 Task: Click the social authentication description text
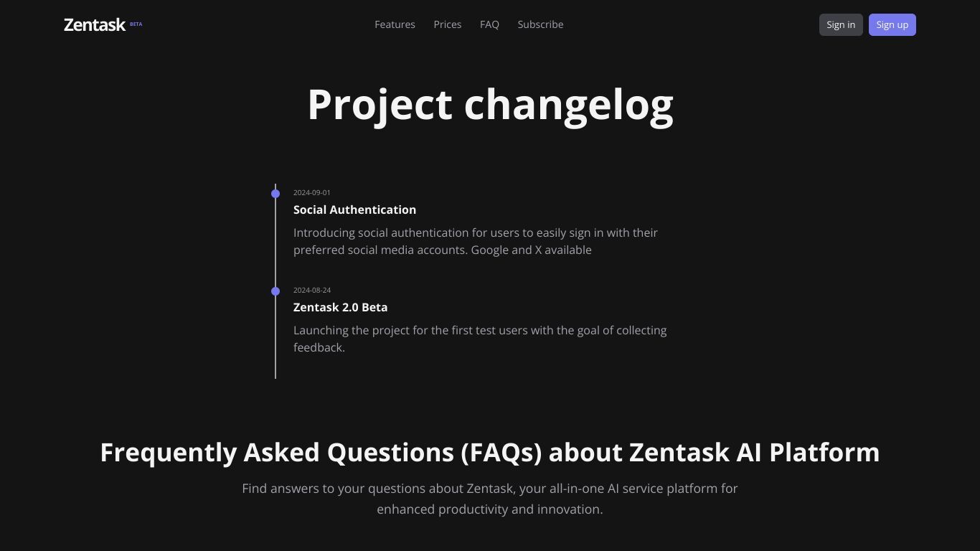476,241
